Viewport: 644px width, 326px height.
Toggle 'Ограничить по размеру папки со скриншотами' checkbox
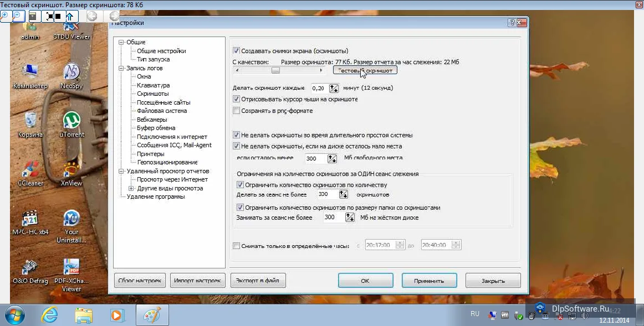click(241, 208)
